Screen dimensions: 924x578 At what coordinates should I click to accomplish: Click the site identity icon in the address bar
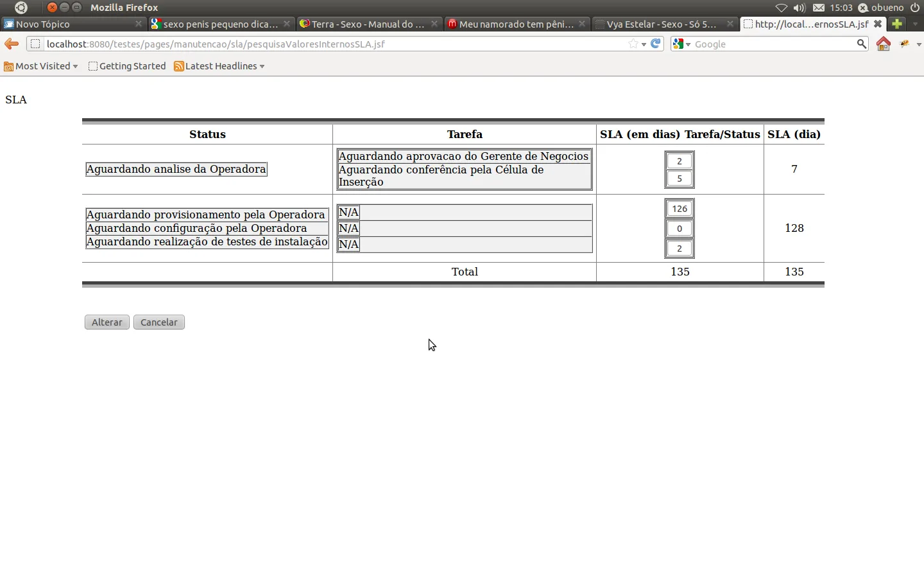click(x=35, y=44)
